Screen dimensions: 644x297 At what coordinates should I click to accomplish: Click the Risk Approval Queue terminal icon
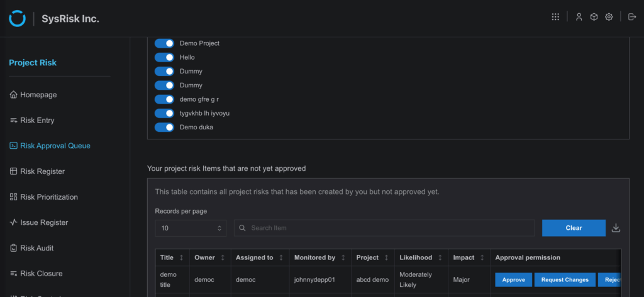[x=14, y=146]
